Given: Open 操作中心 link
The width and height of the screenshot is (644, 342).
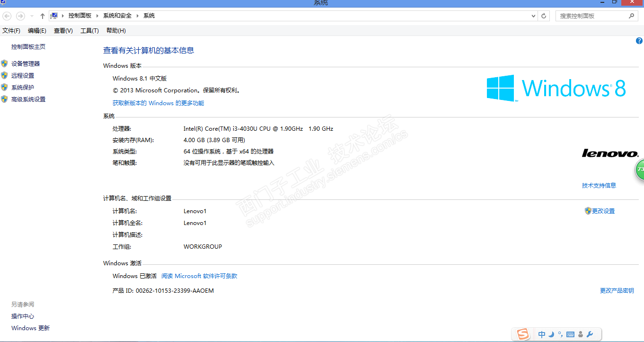Looking at the screenshot, I should (x=23, y=316).
